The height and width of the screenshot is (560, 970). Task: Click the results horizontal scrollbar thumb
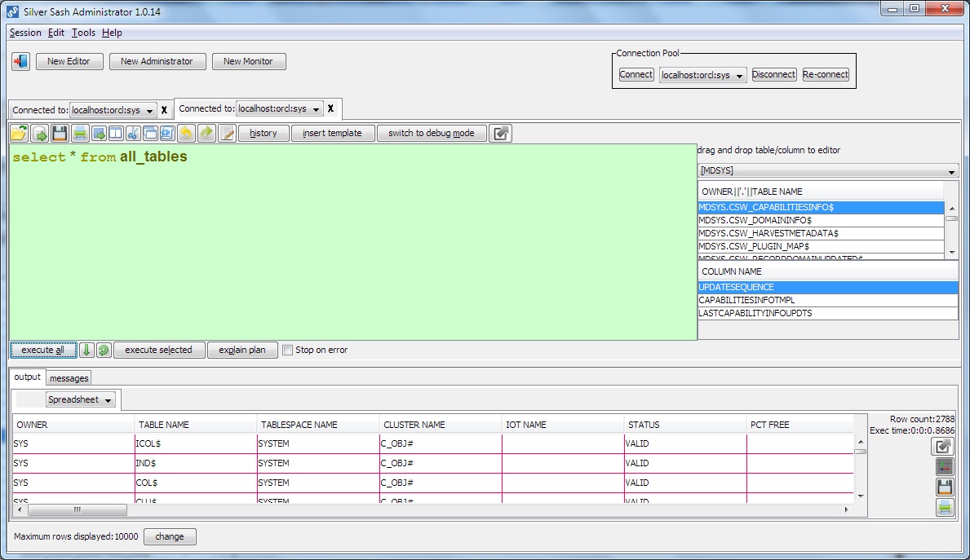click(78, 510)
